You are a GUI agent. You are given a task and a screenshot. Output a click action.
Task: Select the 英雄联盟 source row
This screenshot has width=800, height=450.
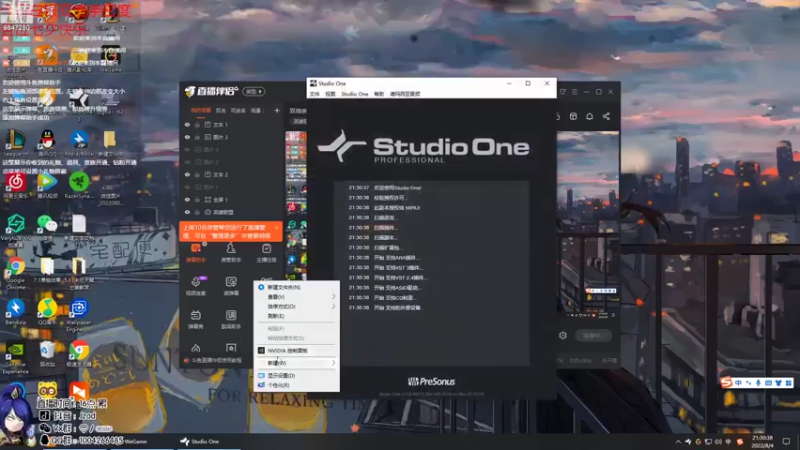click(x=232, y=212)
